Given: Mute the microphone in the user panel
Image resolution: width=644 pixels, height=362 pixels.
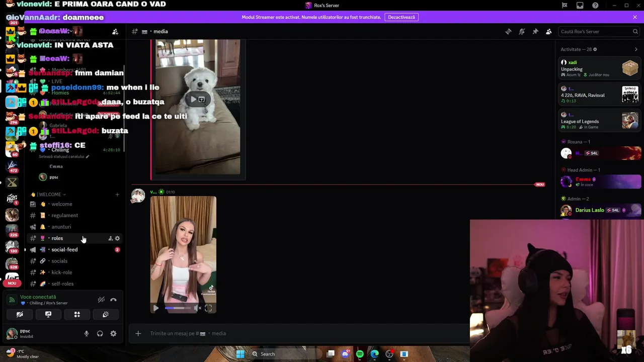Looking at the screenshot, I should click(x=87, y=333).
